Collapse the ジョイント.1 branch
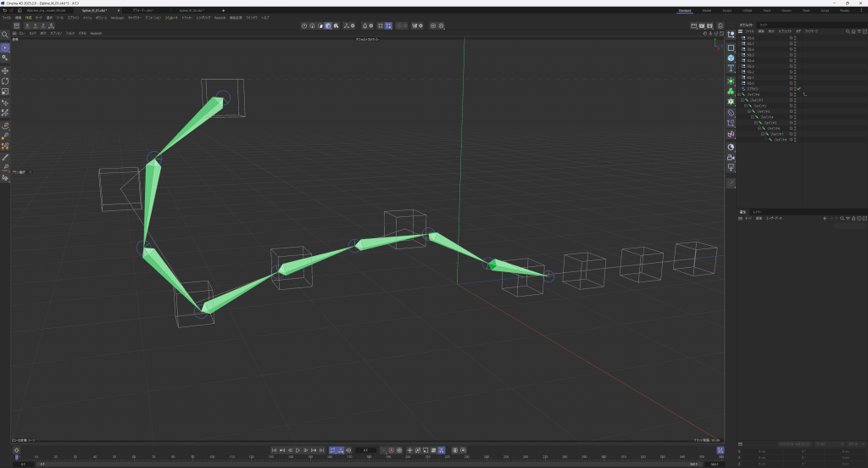 click(743, 100)
